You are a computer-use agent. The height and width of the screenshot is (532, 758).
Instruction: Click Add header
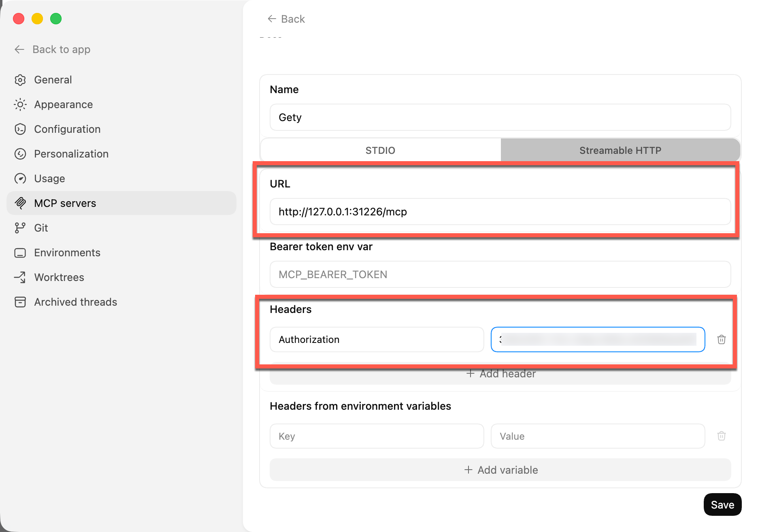[x=501, y=373]
